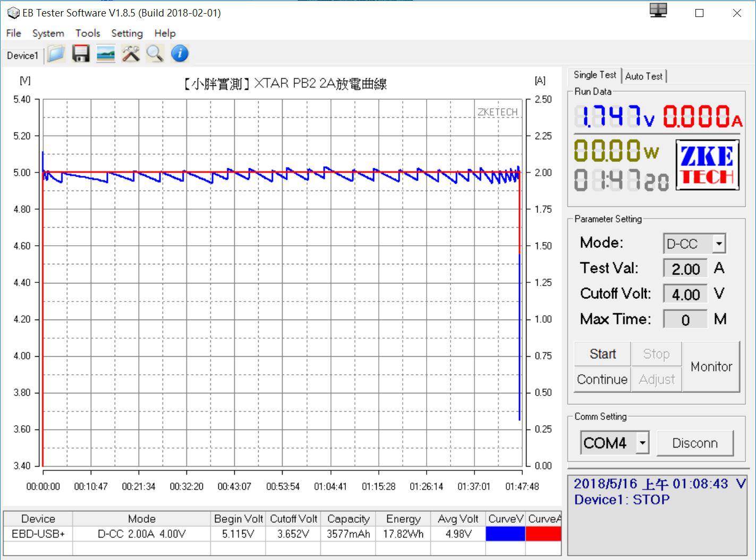756x560 pixels.
Task: Close the EB Tester window
Action: 736,13
